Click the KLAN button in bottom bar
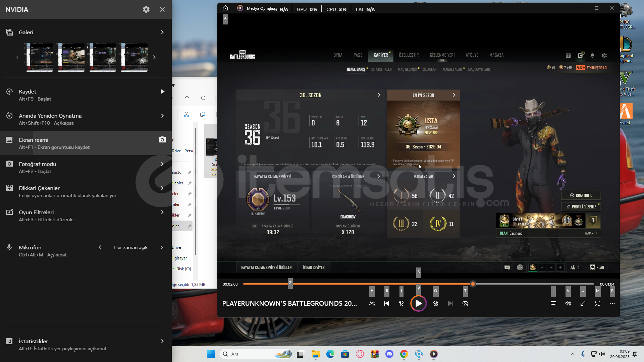 [597, 267]
